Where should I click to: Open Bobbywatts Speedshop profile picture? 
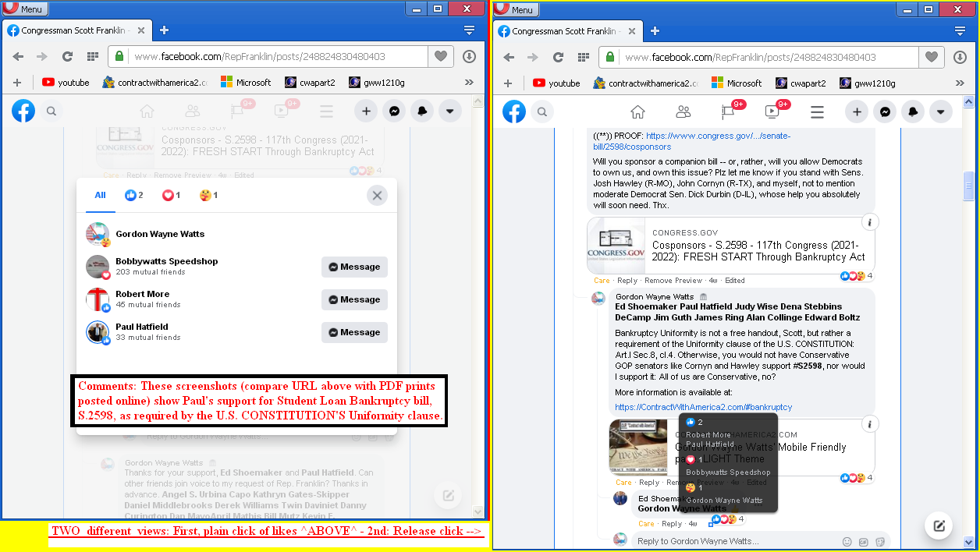pyautogui.click(x=98, y=267)
